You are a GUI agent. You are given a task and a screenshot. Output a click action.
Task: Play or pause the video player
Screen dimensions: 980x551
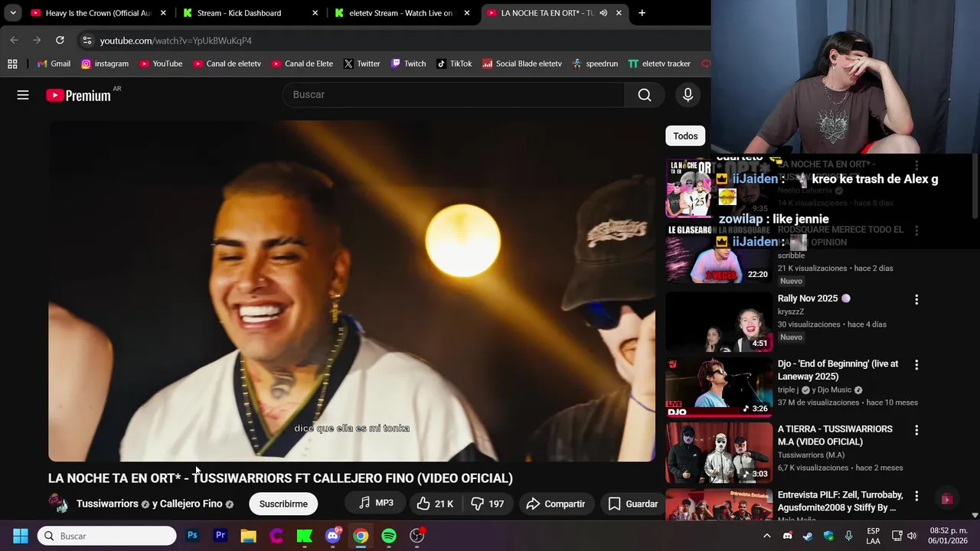[351, 291]
